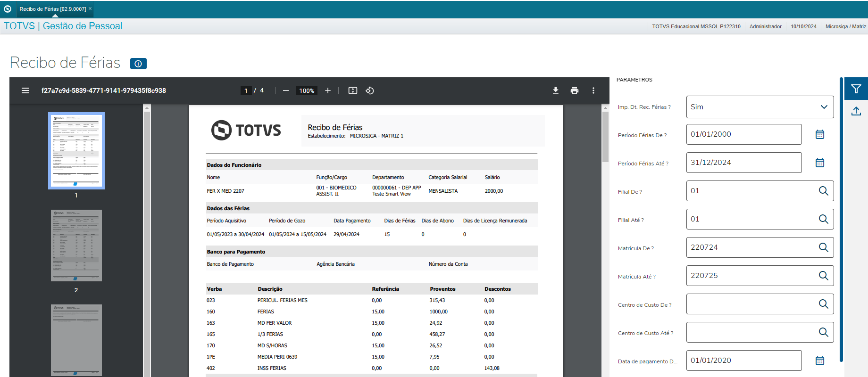
Task: Click the MEDIA PERI 0639 row description
Action: (x=277, y=357)
